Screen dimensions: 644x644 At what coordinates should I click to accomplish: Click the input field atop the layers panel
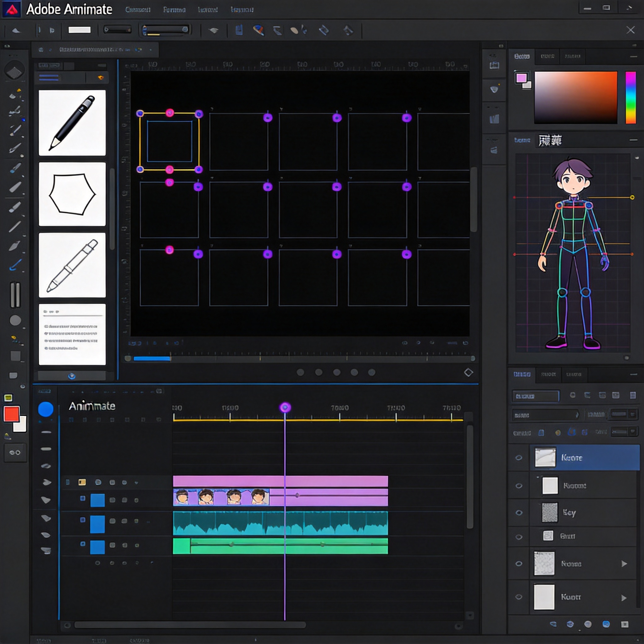click(536, 396)
